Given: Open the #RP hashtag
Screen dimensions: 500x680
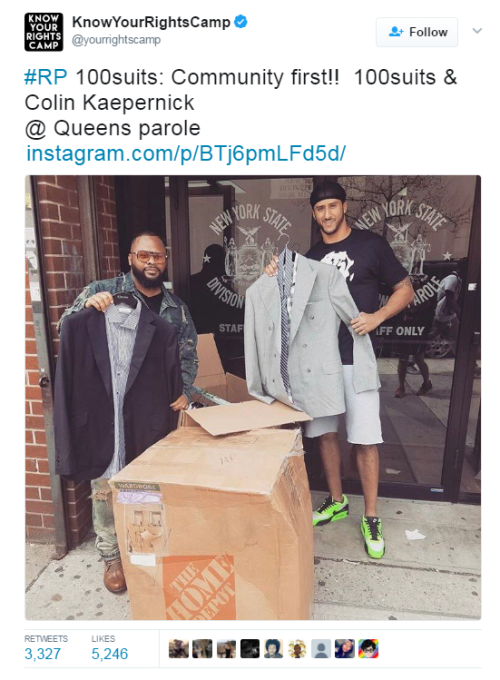Looking at the screenshot, I should [x=46, y=77].
